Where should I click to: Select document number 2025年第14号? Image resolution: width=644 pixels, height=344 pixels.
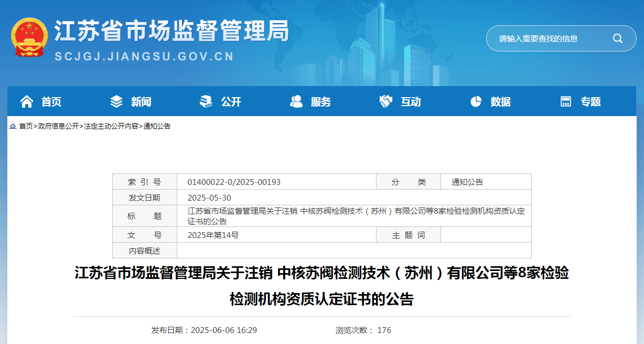tap(213, 235)
